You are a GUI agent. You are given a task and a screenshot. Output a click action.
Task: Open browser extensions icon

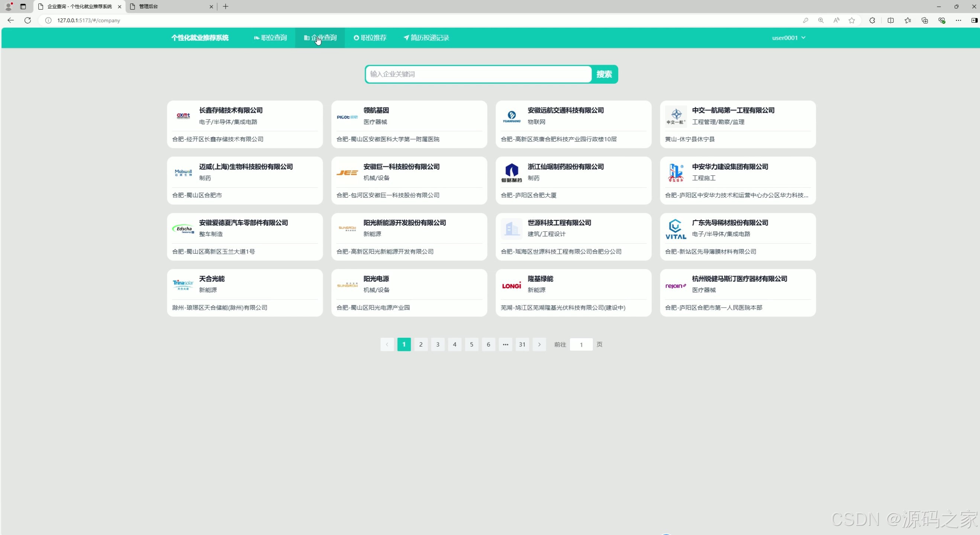pos(872,20)
